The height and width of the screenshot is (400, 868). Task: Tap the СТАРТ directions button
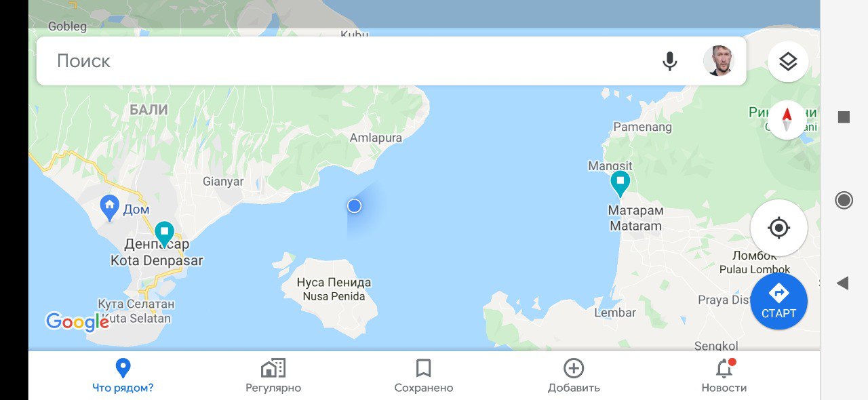pos(778,301)
